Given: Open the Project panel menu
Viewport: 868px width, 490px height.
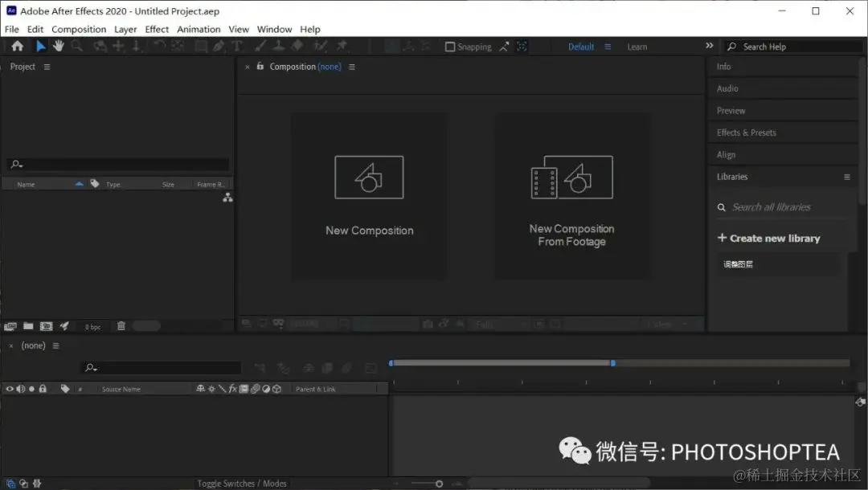Looking at the screenshot, I should [x=47, y=67].
